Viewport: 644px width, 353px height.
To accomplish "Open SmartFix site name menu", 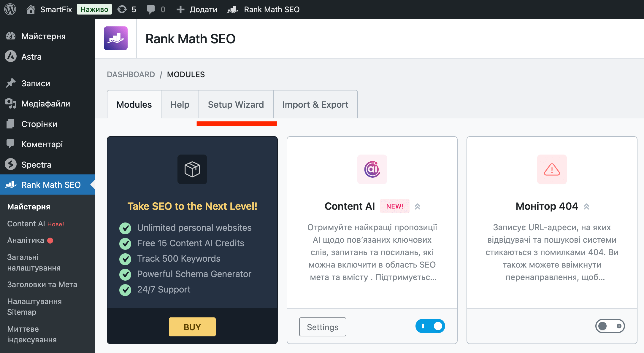I will coord(49,9).
